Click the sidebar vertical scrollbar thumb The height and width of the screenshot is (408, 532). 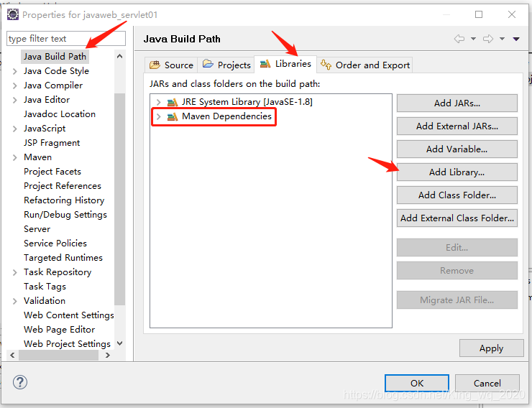(x=119, y=199)
